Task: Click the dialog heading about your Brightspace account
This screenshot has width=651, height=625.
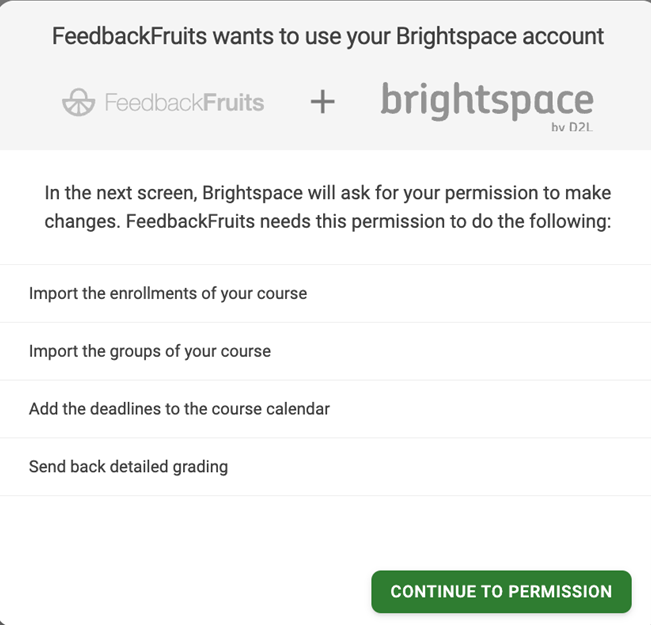Action: click(x=327, y=38)
